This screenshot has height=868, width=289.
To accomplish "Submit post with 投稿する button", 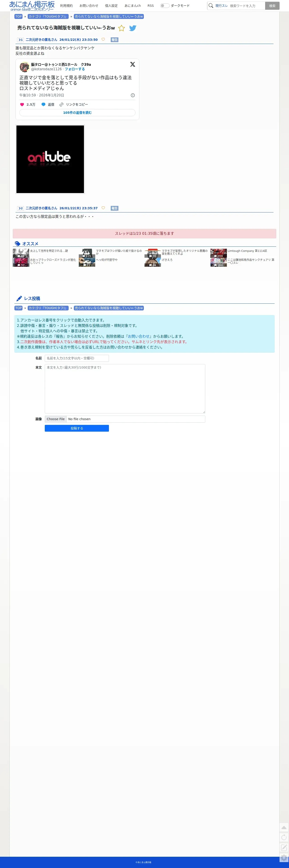I will coord(77,428).
